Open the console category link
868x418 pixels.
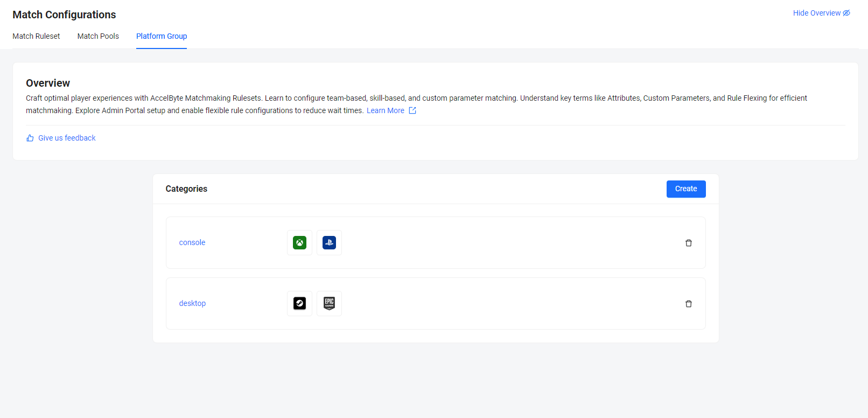[192, 242]
